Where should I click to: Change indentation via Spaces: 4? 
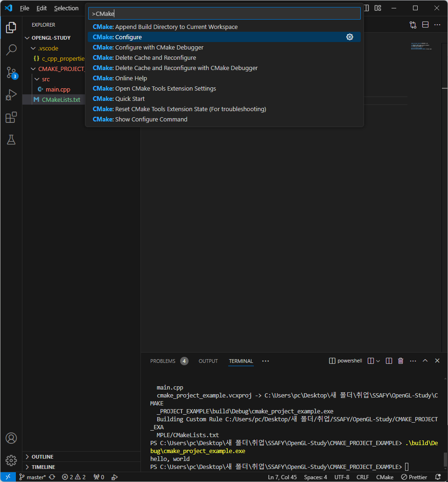tap(315, 477)
